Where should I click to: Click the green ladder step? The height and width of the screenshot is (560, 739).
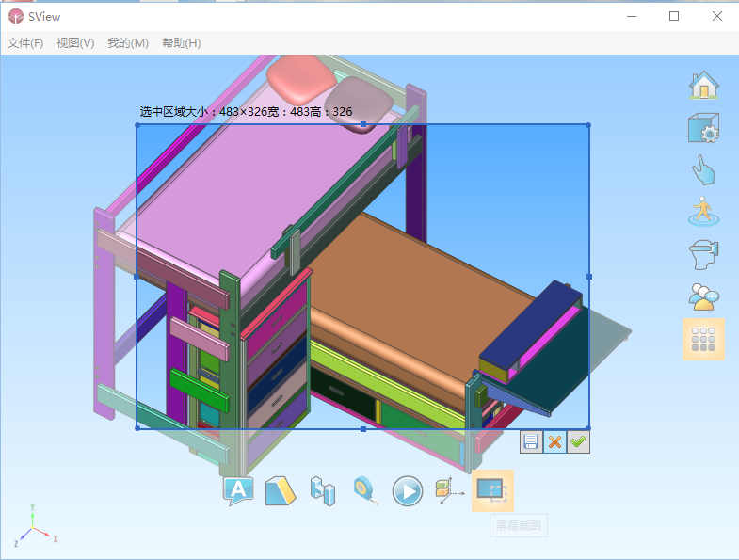coord(200,389)
